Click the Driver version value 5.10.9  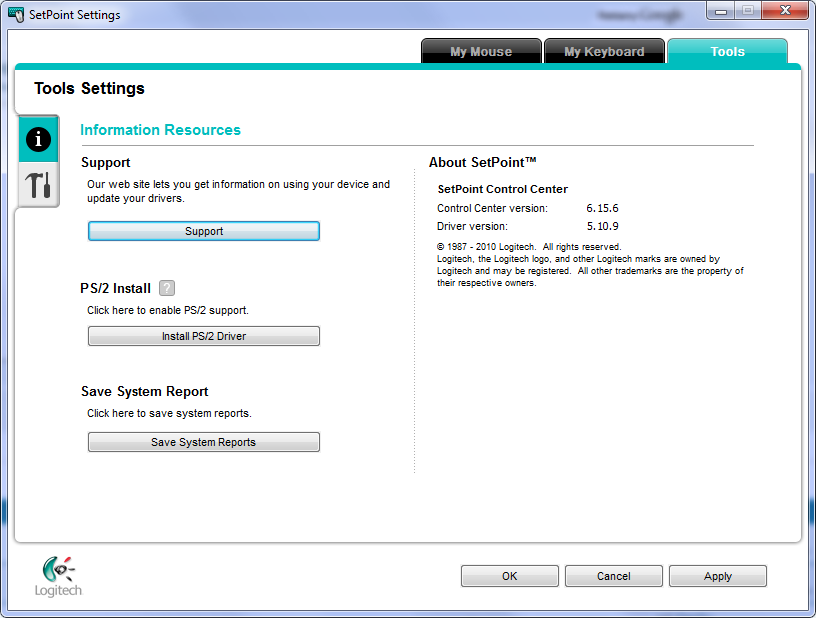tap(603, 226)
